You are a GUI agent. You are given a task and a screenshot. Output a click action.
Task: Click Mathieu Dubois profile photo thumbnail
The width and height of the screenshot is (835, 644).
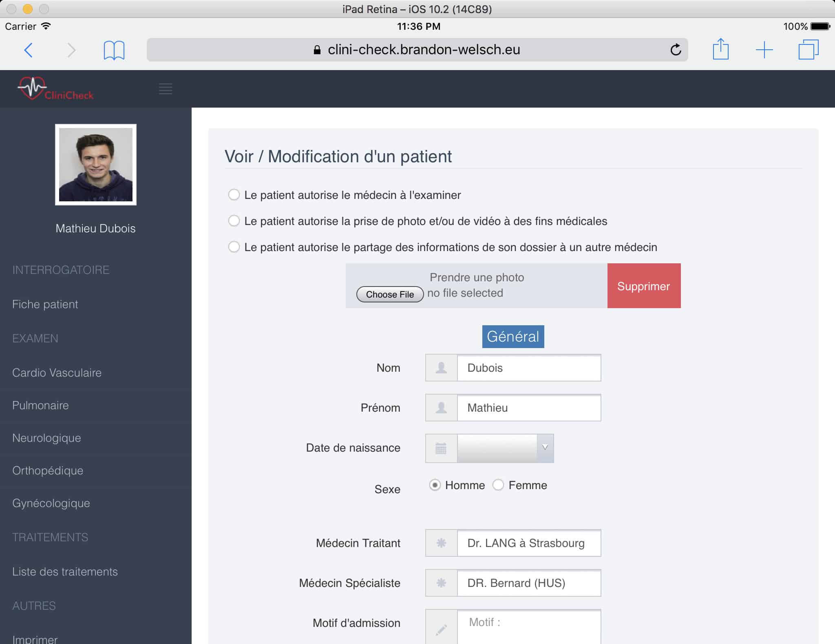point(96,165)
